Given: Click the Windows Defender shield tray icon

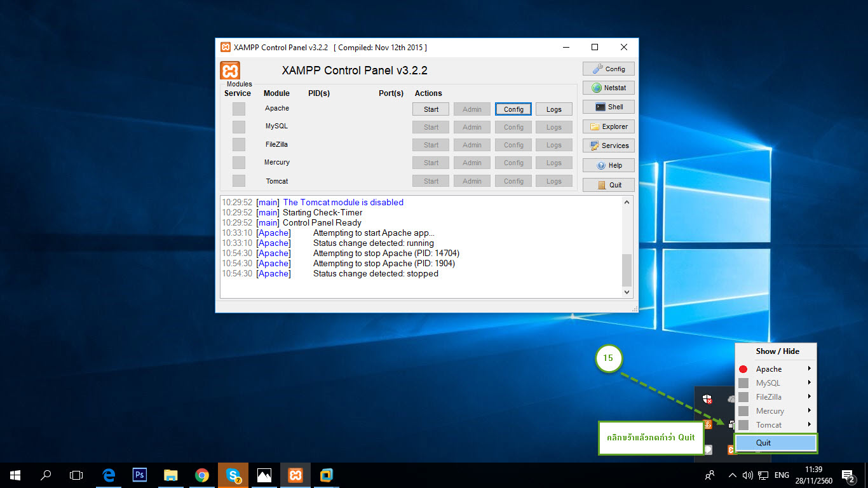Looking at the screenshot, I should (707, 399).
